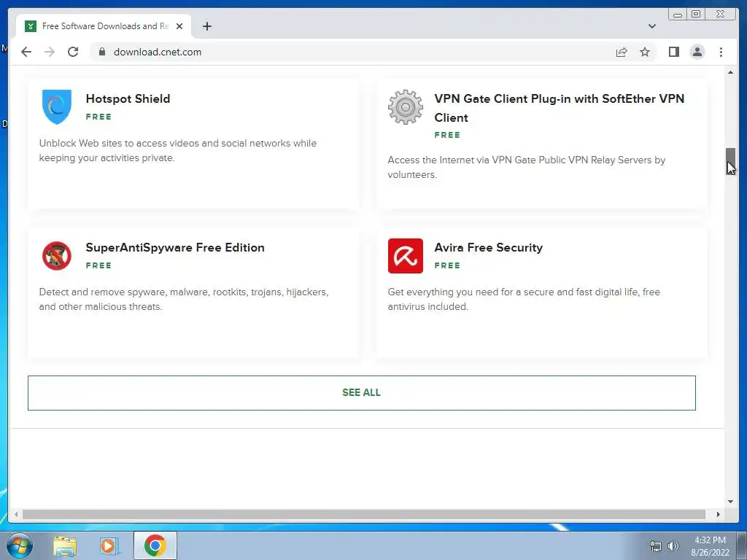The width and height of the screenshot is (747, 560).
Task: Click the Show desktop strip
Action: click(x=741, y=545)
